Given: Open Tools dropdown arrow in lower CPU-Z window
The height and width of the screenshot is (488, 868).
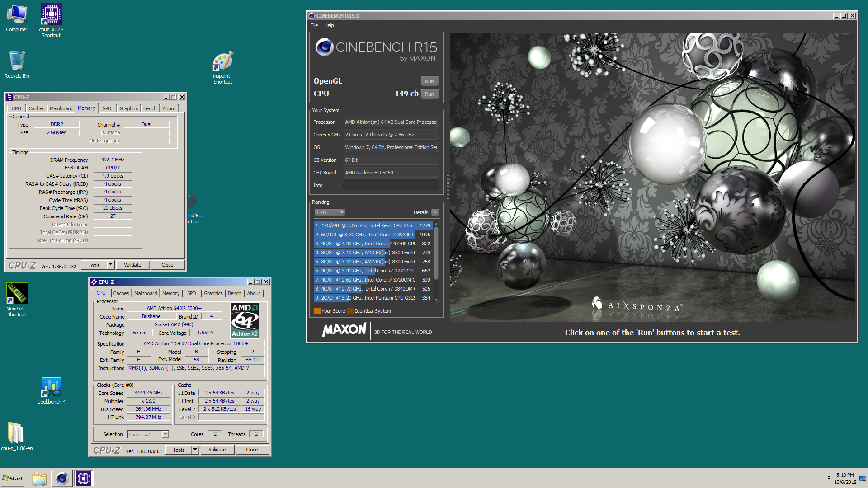Looking at the screenshot, I should pyautogui.click(x=195, y=450).
